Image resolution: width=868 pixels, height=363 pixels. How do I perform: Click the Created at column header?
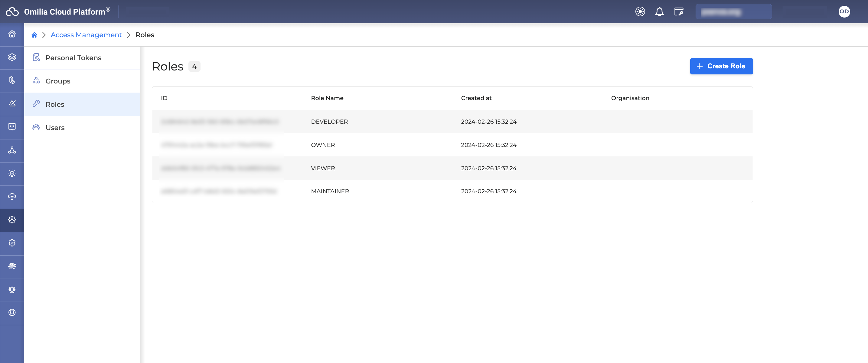(476, 98)
